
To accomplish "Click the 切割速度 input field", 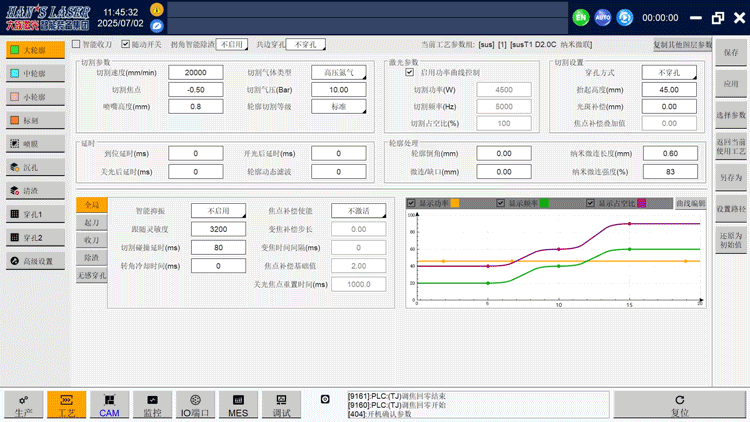I will [196, 73].
